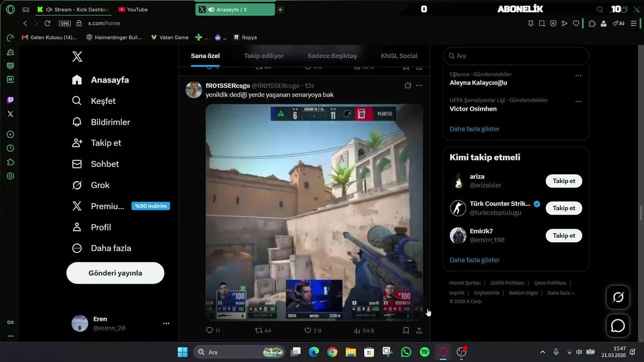Open Gelen Kutusu Gmail bookmark

[x=49, y=37]
